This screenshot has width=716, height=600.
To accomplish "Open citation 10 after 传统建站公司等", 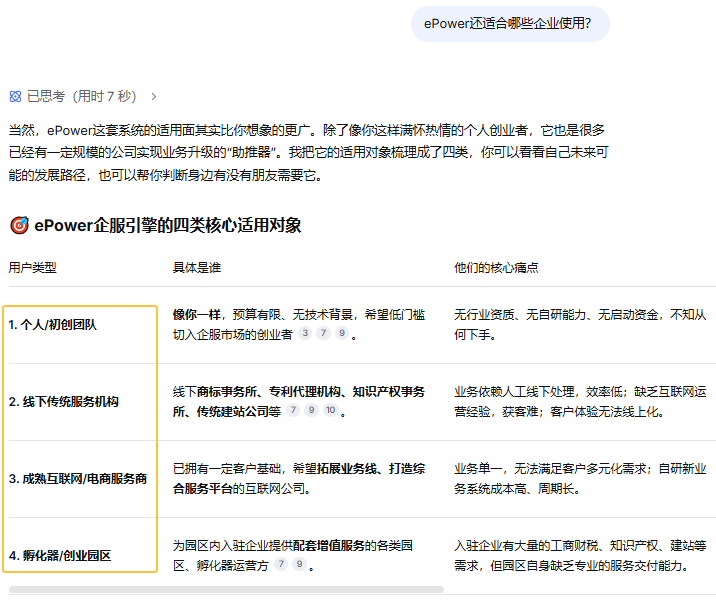I will (x=330, y=411).
